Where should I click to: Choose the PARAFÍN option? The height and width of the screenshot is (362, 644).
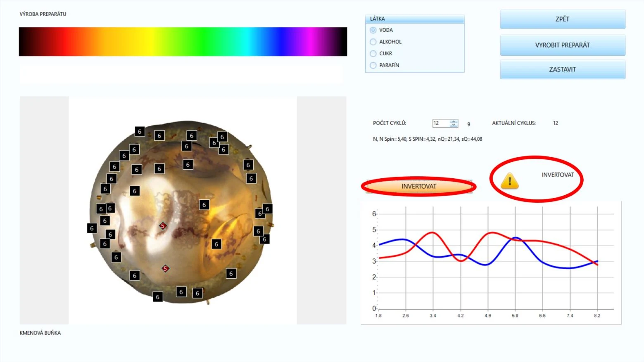373,65
